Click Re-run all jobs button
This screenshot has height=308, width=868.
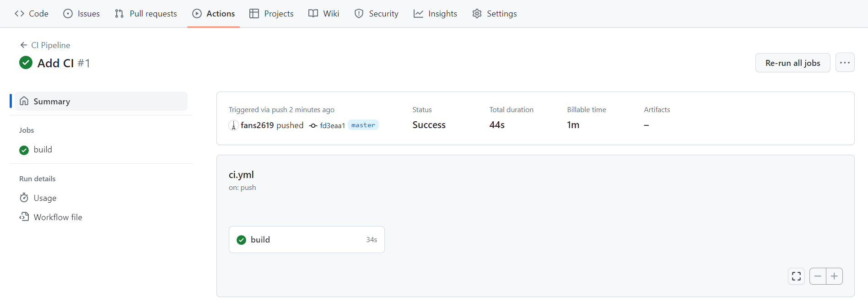pos(793,63)
